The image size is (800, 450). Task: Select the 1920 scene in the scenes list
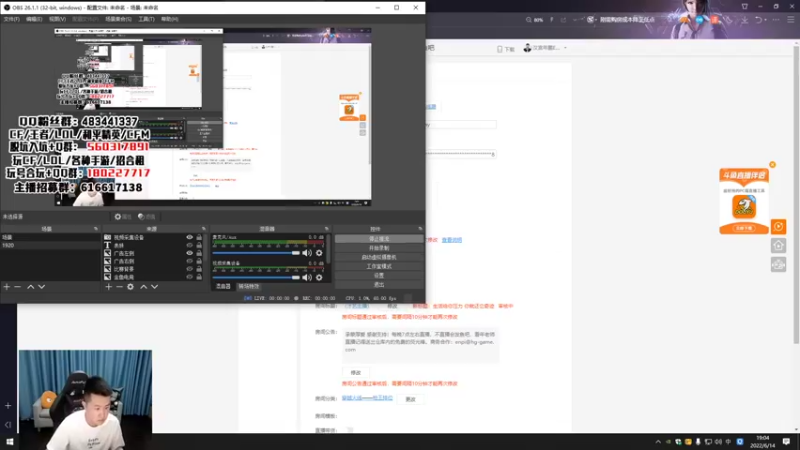(x=51, y=245)
